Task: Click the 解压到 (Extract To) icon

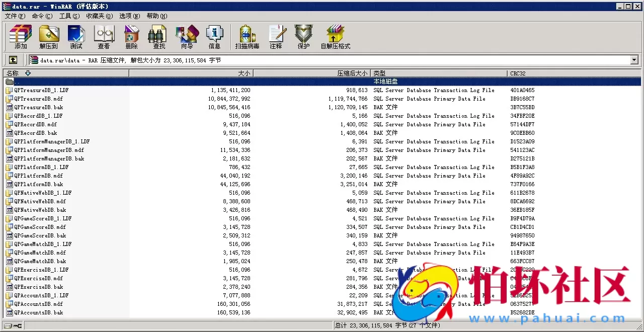Action: click(48, 37)
